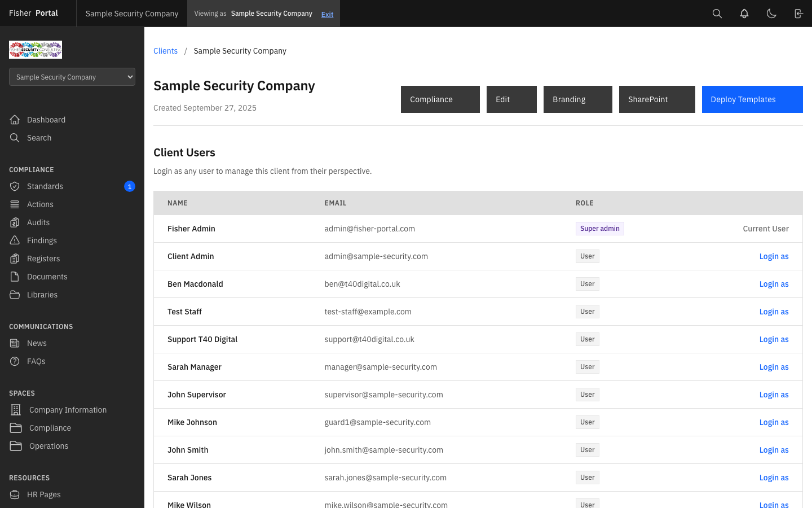Click the Clients breadcrumb link
Screen dimensions: 812x508
(x=165, y=51)
